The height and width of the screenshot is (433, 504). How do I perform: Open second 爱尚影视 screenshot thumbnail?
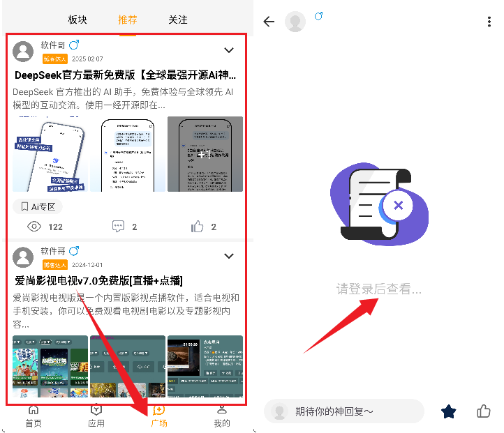128,366
